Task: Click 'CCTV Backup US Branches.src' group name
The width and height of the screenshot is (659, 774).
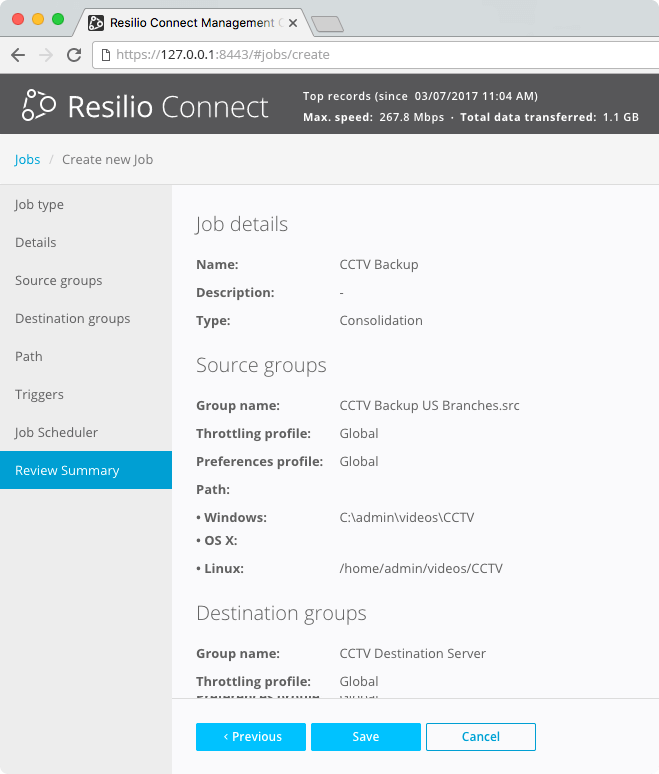Action: click(429, 405)
